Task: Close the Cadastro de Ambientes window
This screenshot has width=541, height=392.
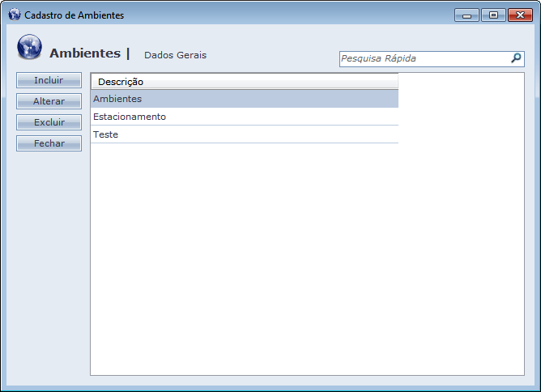Action: pos(519,15)
